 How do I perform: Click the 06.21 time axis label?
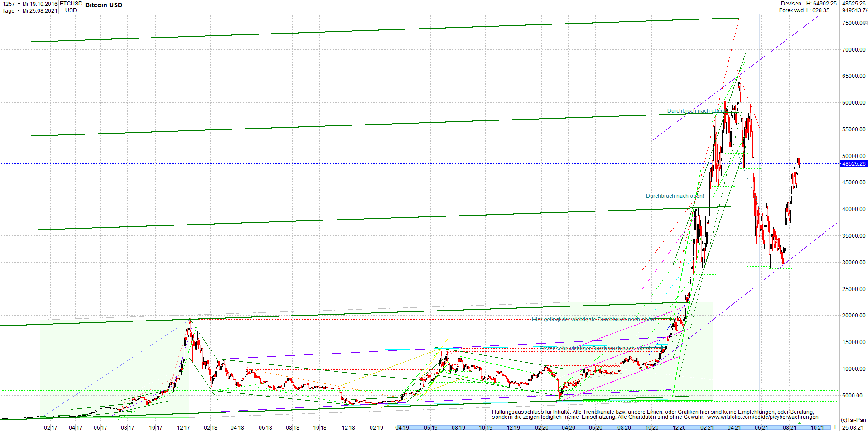pos(761,428)
